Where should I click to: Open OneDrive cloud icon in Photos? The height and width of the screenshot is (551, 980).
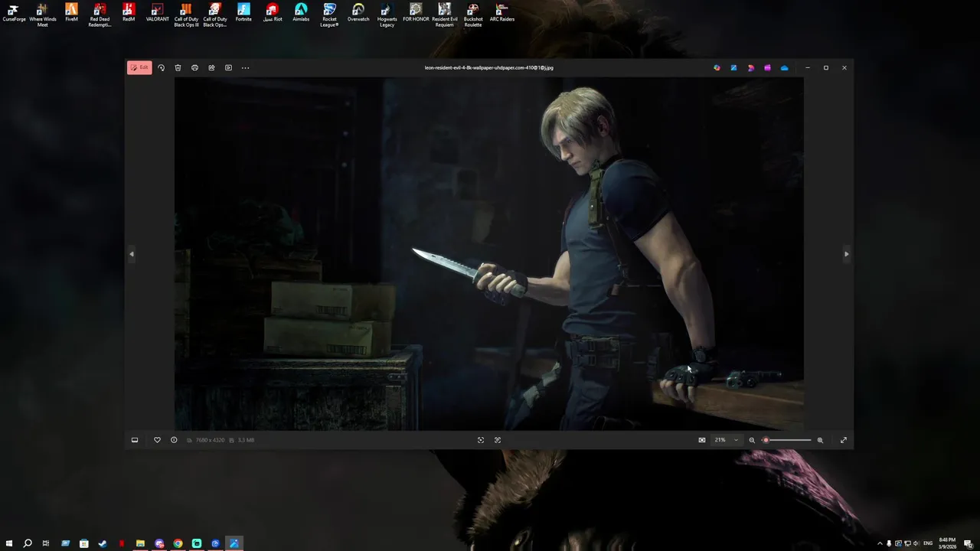click(784, 67)
